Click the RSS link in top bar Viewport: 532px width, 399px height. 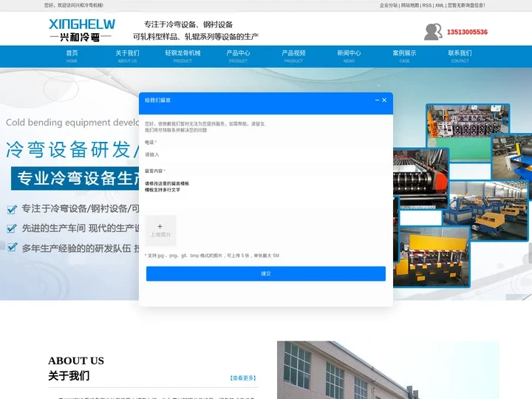tap(426, 5)
